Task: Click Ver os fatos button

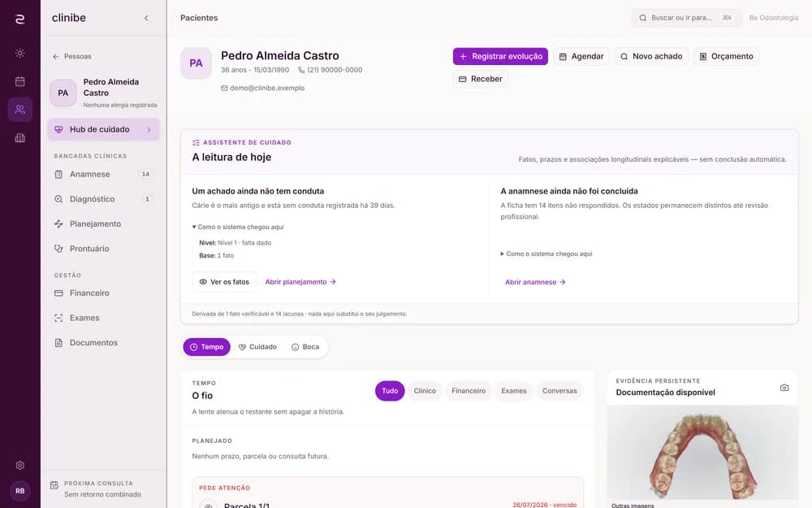Action: [224, 282]
